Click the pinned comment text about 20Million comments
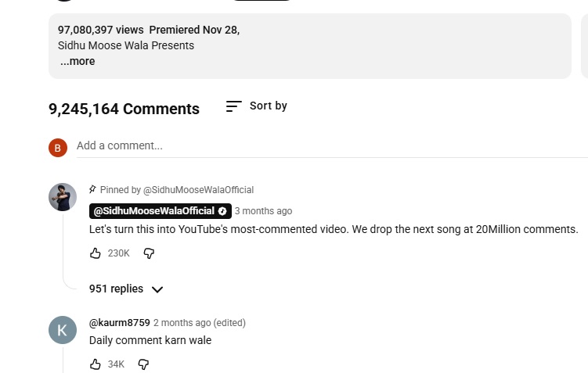 (x=334, y=230)
